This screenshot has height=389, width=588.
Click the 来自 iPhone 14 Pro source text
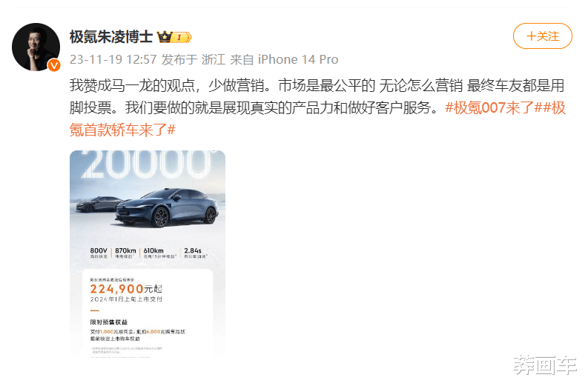[284, 59]
